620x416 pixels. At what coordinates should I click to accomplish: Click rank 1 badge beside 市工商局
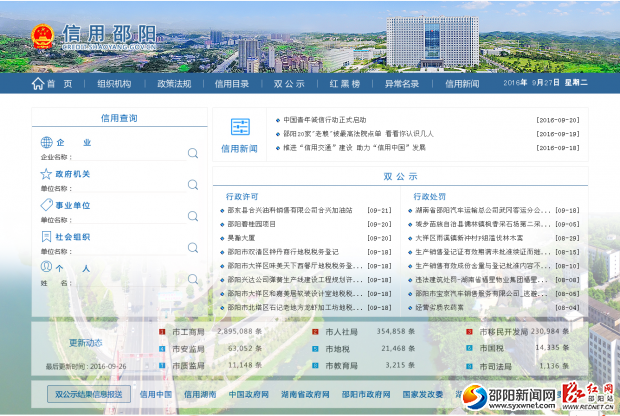coord(162,332)
